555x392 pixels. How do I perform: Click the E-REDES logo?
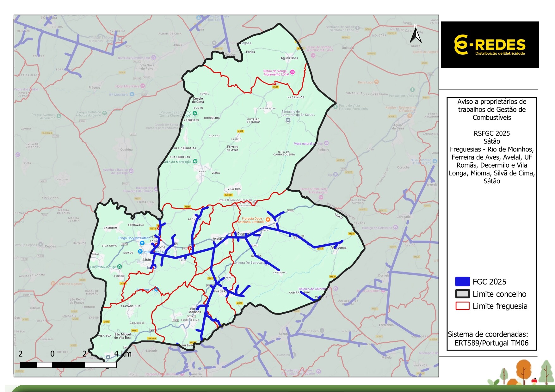click(490, 45)
